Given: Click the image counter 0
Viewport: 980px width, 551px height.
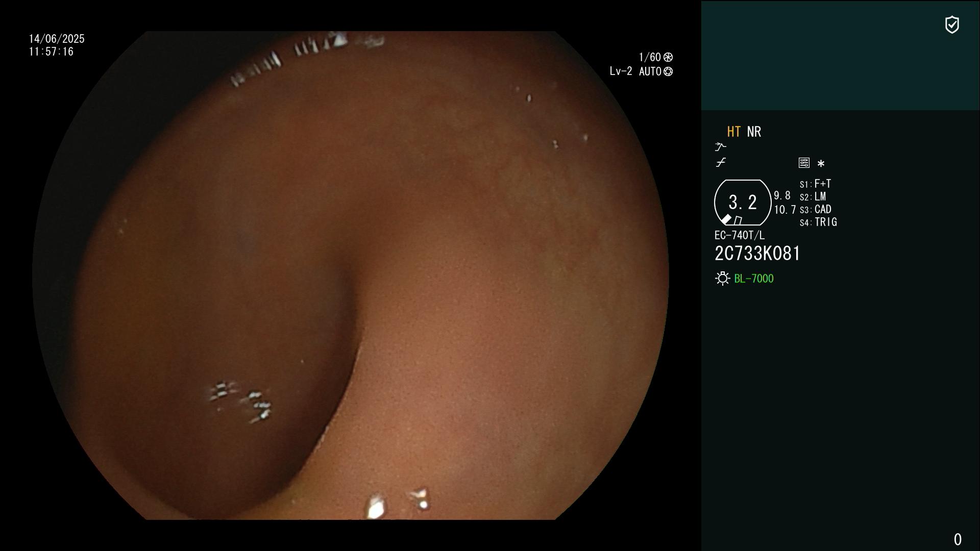Looking at the screenshot, I should tap(958, 539).
